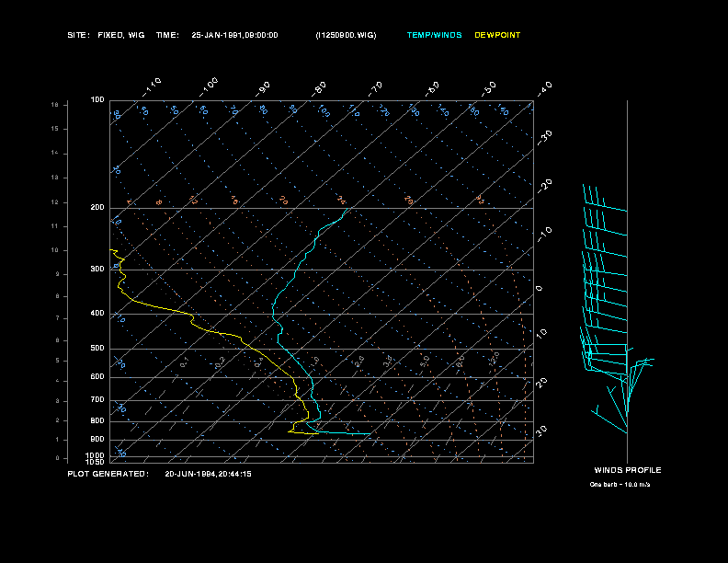The image size is (728, 563).
Task: Click the 300 pressure level label
Action: [x=97, y=269]
